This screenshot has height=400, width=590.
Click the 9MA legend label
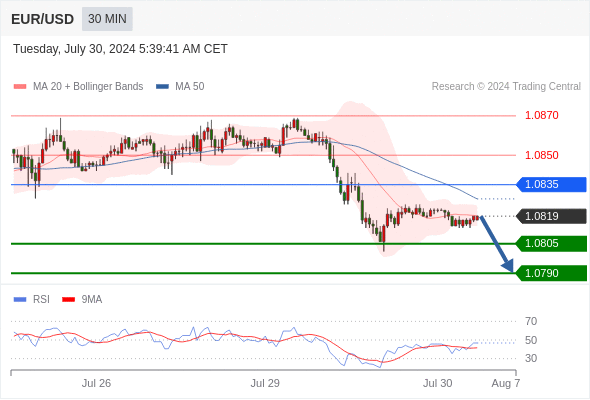pos(92,300)
